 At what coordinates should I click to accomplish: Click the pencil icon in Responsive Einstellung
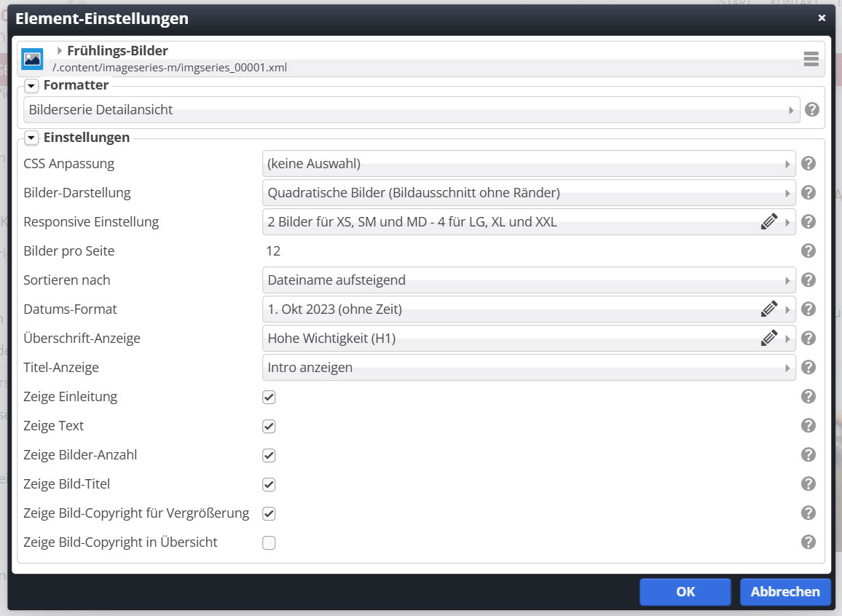coord(769,221)
